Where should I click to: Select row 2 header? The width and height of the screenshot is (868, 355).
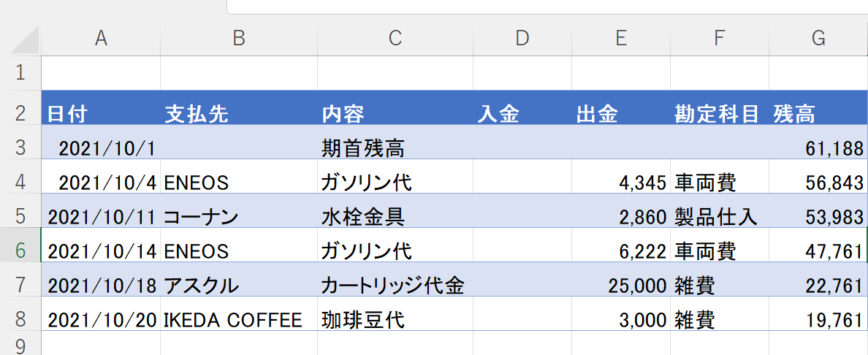coord(20,113)
